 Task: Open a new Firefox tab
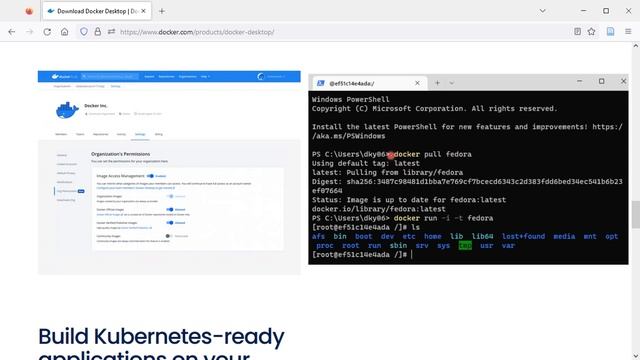click(162, 11)
